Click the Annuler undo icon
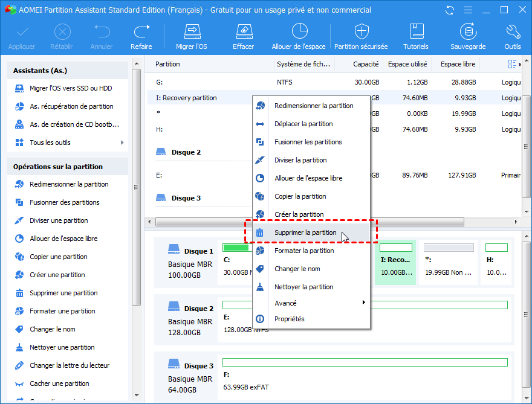The image size is (532, 404). pyautogui.click(x=102, y=33)
